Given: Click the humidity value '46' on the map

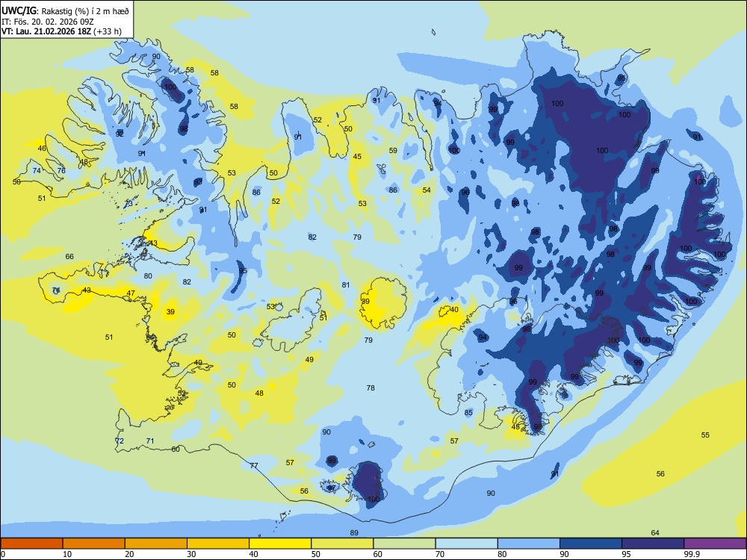Looking at the screenshot, I should point(42,149).
